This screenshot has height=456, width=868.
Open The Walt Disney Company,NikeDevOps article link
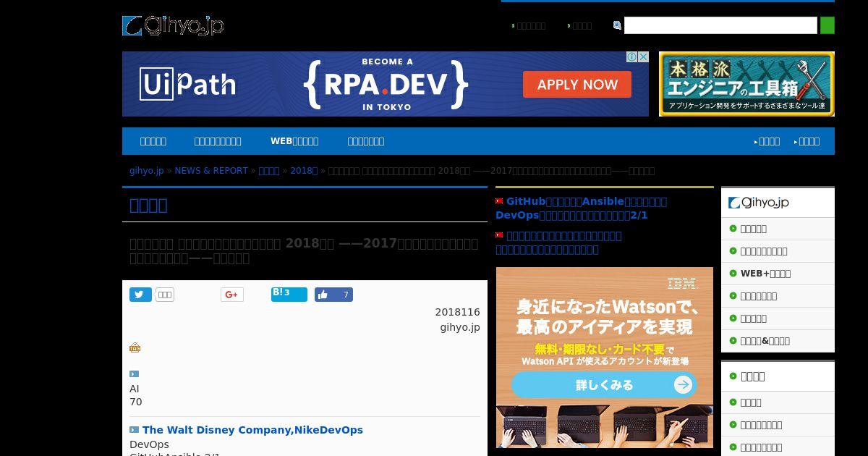(252, 430)
